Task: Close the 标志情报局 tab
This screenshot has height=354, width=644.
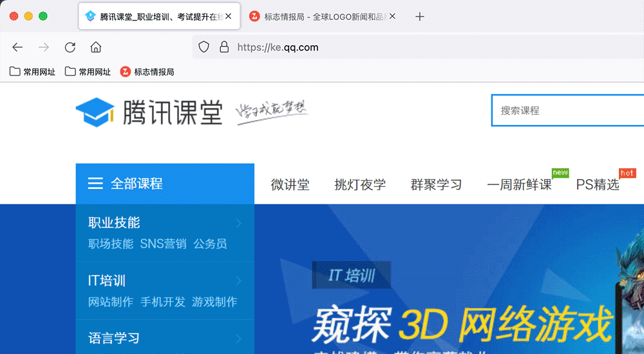Action: coord(393,16)
